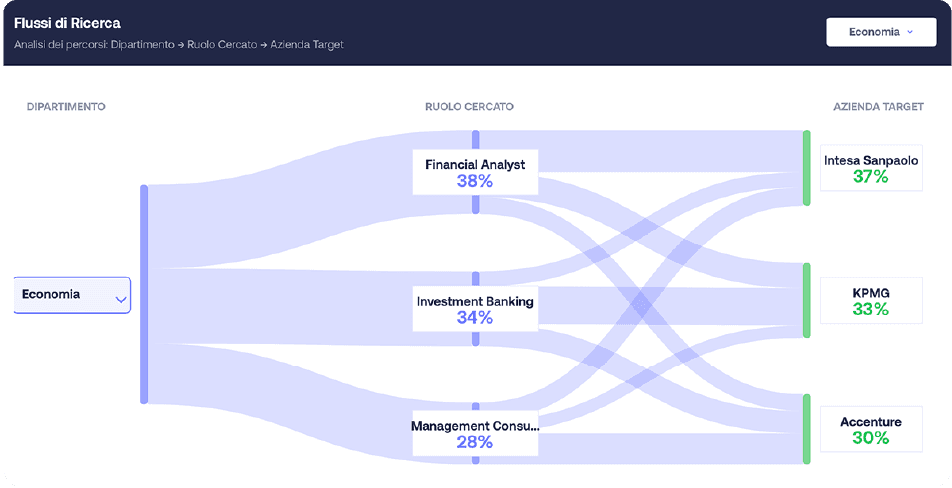
Task: Click the KPMG 33% target card
Action: click(870, 300)
